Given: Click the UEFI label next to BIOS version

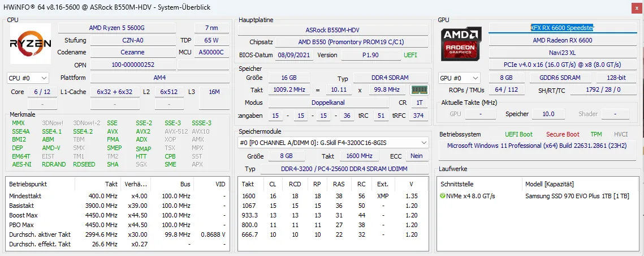Looking at the screenshot, I should click(x=410, y=55).
